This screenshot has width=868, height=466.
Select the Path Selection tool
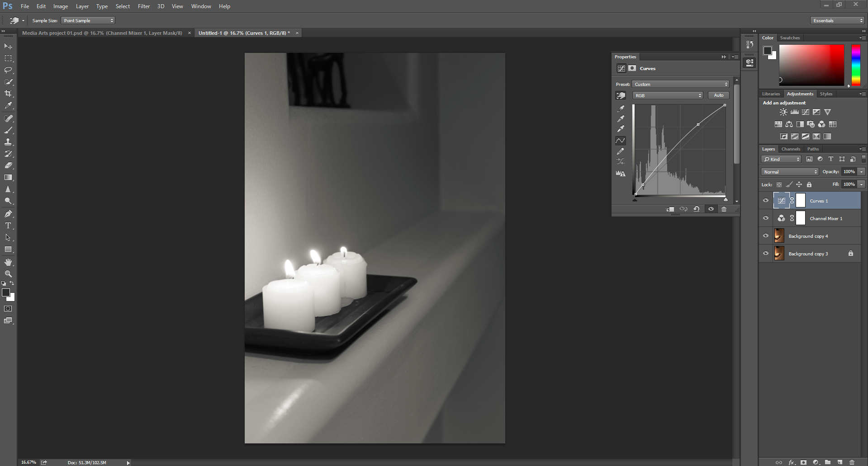[8, 237]
